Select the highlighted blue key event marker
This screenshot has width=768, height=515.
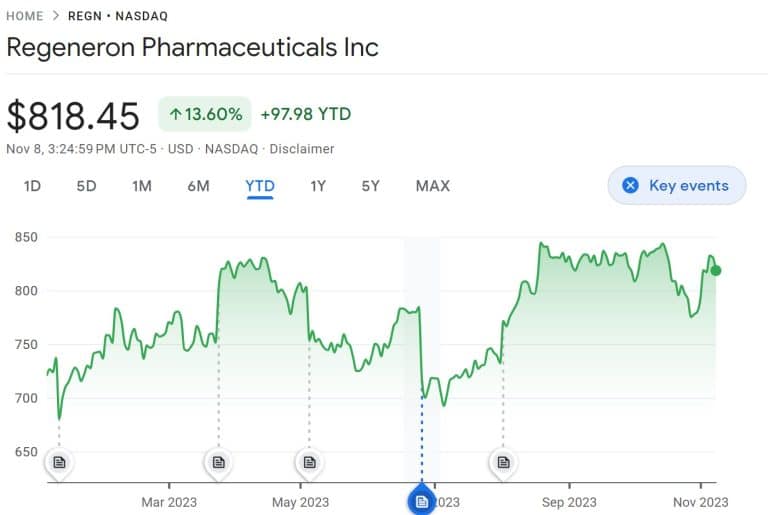pos(422,501)
